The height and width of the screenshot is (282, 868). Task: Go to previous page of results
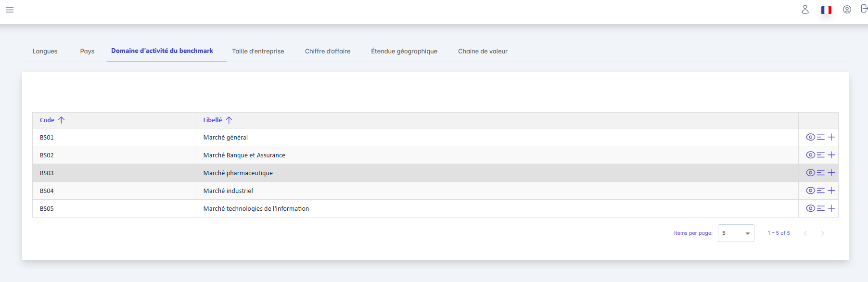click(x=805, y=233)
